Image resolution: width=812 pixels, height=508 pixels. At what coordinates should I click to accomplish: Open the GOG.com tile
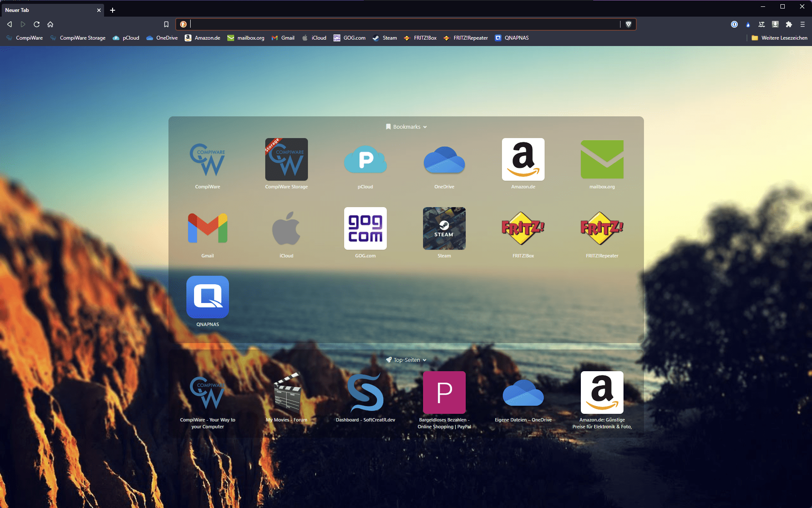365,233
